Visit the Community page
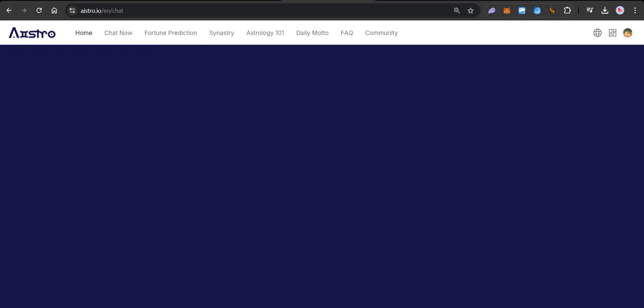Screen dimensions: 644x308 coord(381,33)
